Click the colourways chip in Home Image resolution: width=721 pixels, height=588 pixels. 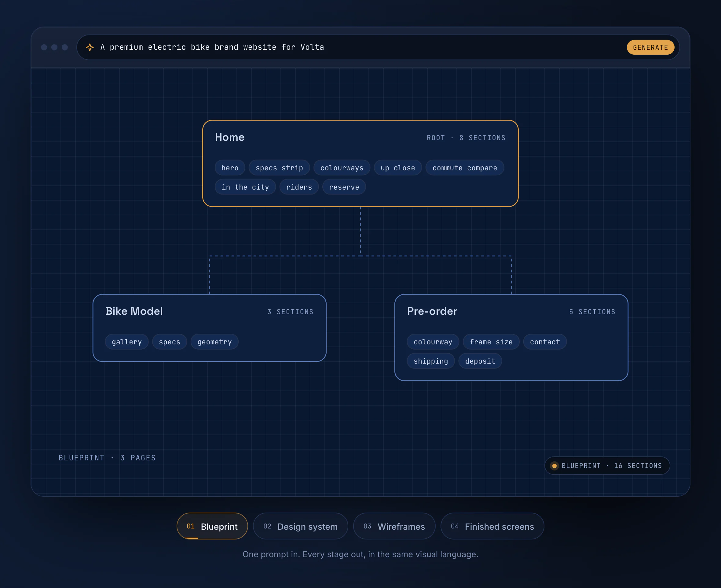(x=342, y=168)
